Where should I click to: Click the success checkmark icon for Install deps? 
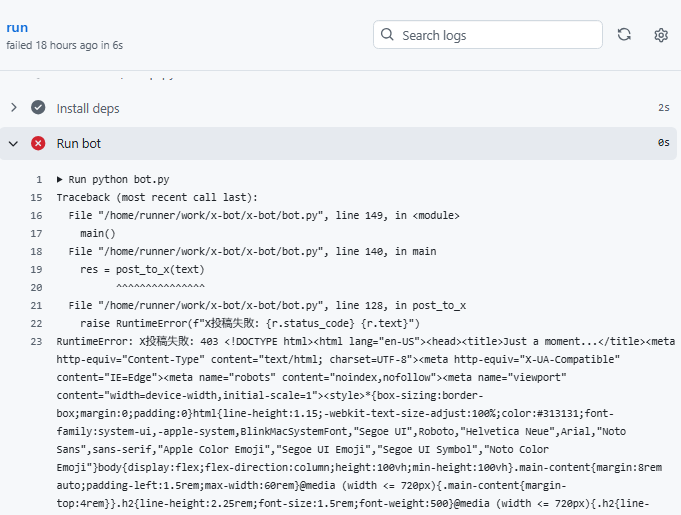click(38, 108)
